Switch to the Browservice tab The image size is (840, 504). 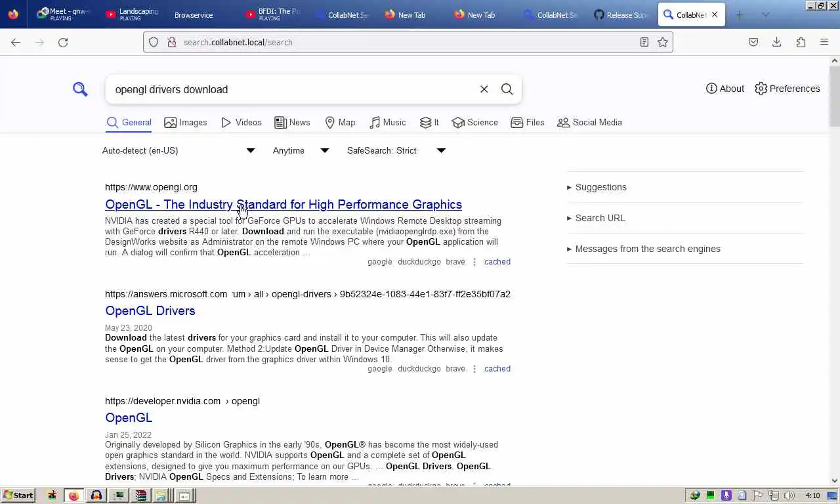tap(200, 14)
